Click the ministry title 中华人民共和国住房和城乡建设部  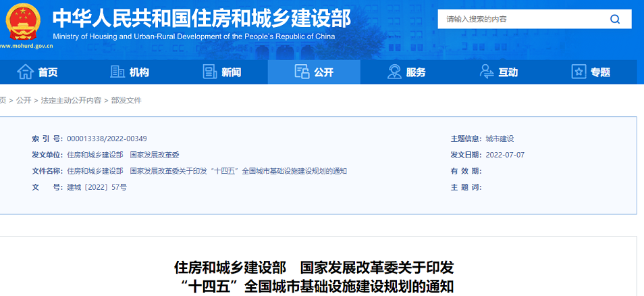pyautogui.click(x=202, y=18)
